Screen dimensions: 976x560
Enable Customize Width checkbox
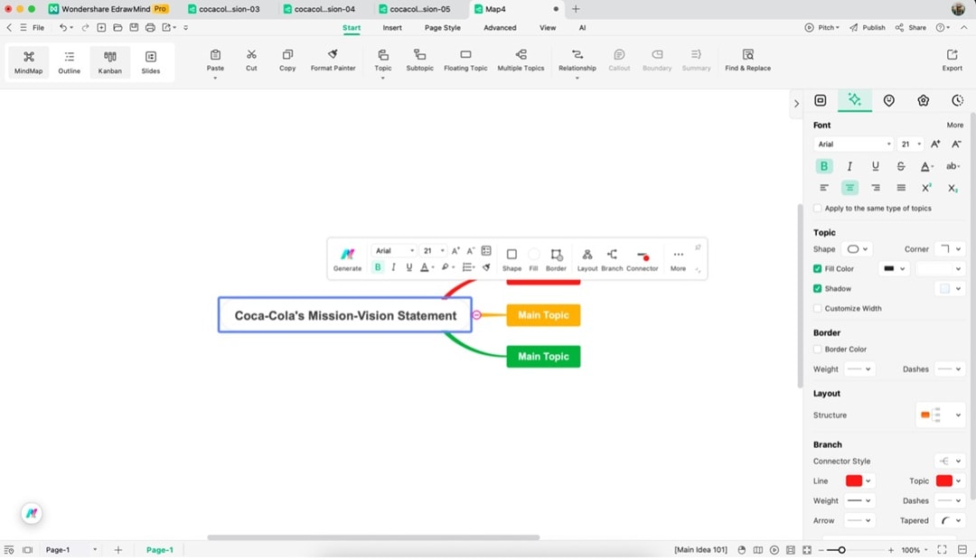click(x=817, y=309)
